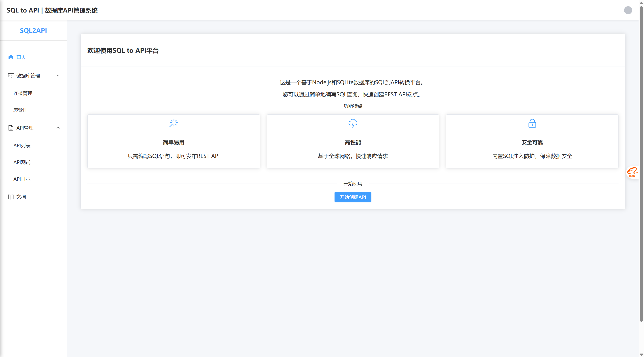Image resolution: width=644 pixels, height=357 pixels.
Task: Click the cloud lightning icon above 高性能
Action: click(x=353, y=123)
